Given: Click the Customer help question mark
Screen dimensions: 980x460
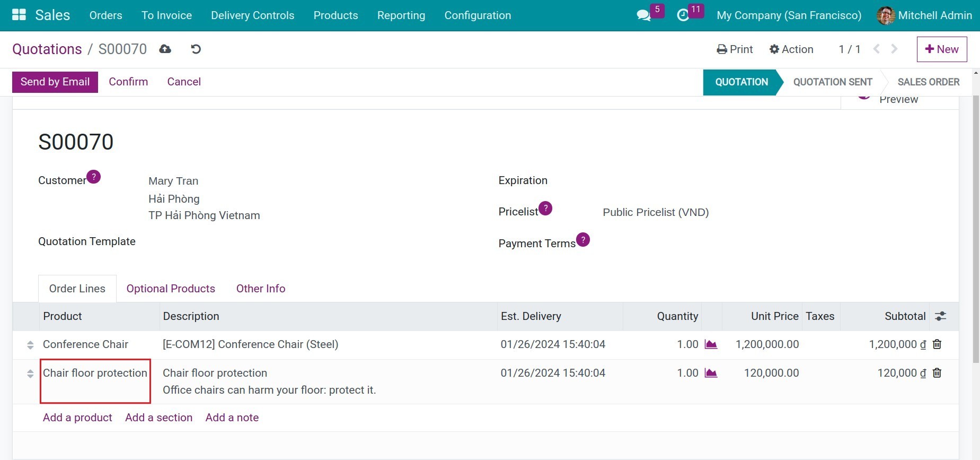Looking at the screenshot, I should point(94,177).
